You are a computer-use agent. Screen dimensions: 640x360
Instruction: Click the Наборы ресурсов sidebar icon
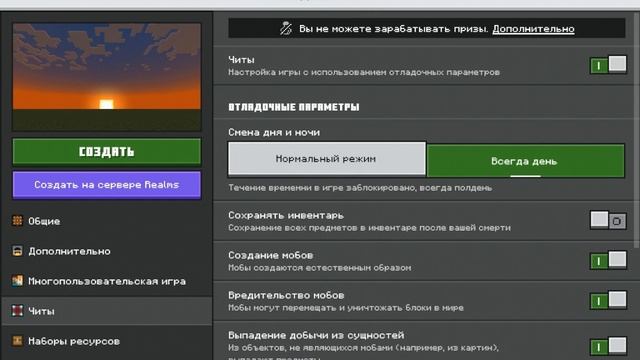[17, 341]
